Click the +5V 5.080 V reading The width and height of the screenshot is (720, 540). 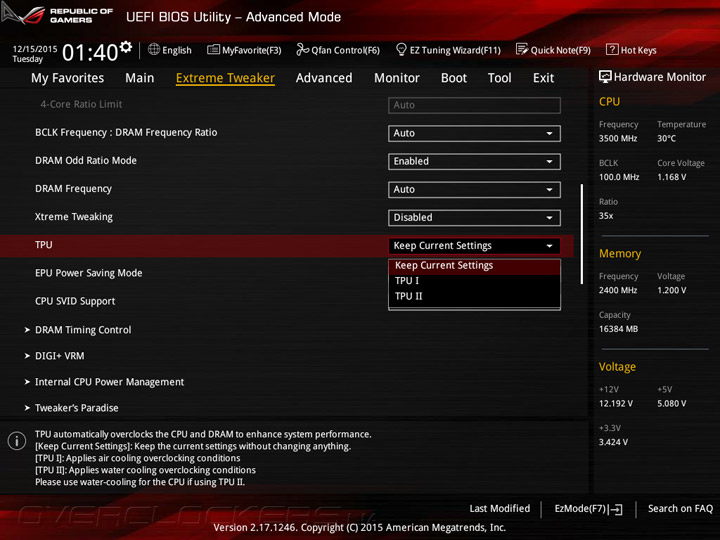671,404
